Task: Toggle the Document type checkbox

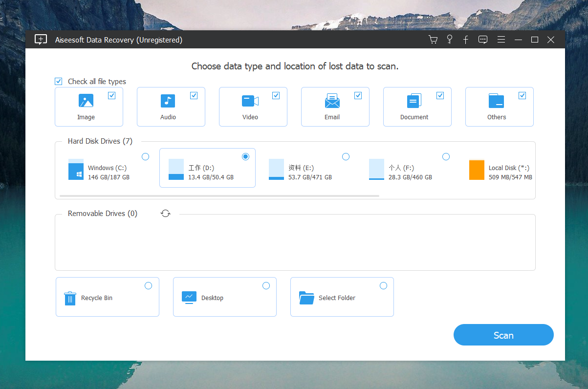Action: [440, 96]
